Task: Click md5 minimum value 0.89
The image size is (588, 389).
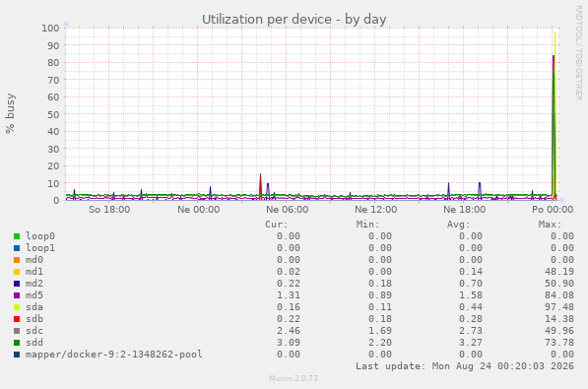Action: (x=380, y=295)
